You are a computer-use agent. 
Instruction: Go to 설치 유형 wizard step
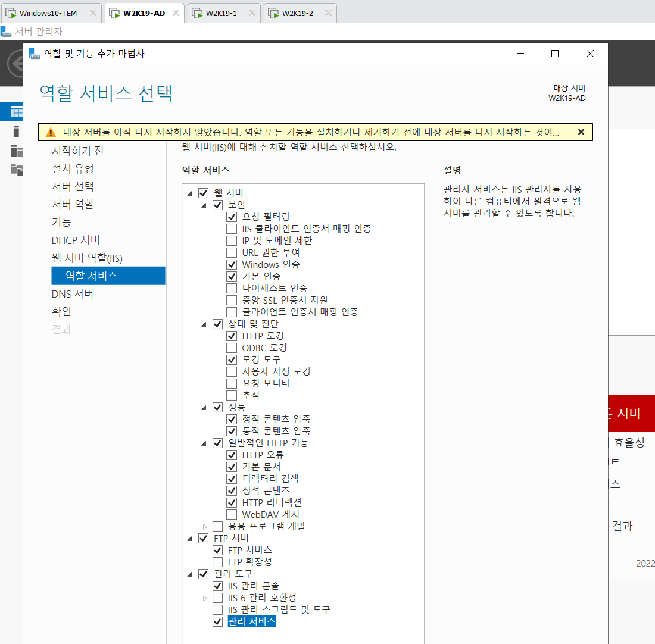(73, 168)
